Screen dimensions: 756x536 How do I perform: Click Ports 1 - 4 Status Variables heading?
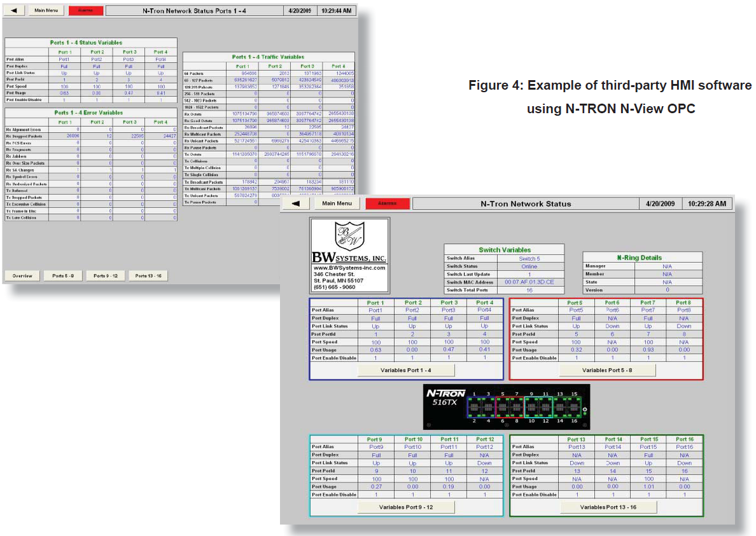87,43
